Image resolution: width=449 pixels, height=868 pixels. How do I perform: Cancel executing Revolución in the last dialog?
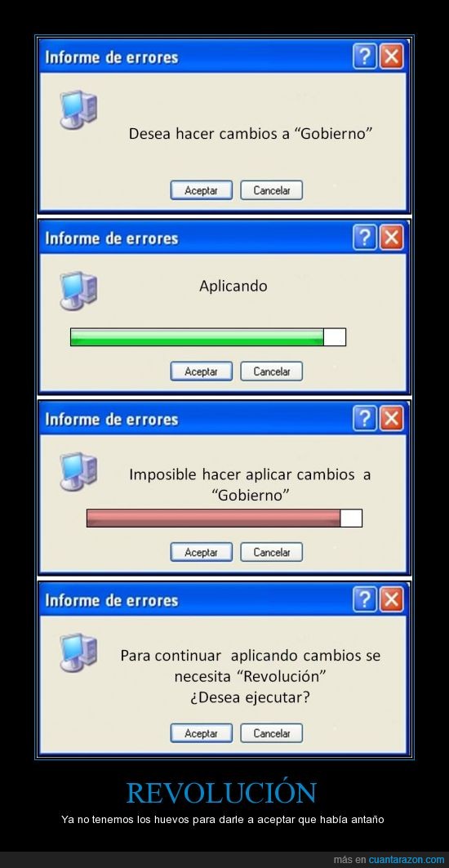[272, 733]
